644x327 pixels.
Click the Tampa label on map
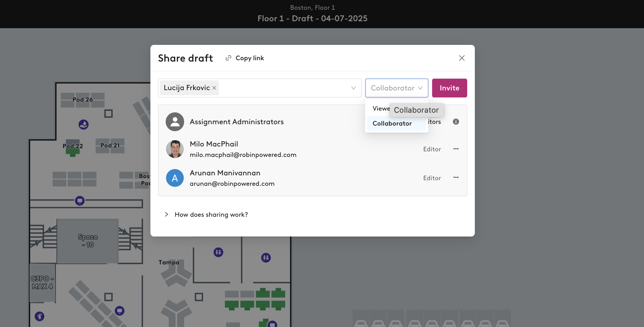169,262
